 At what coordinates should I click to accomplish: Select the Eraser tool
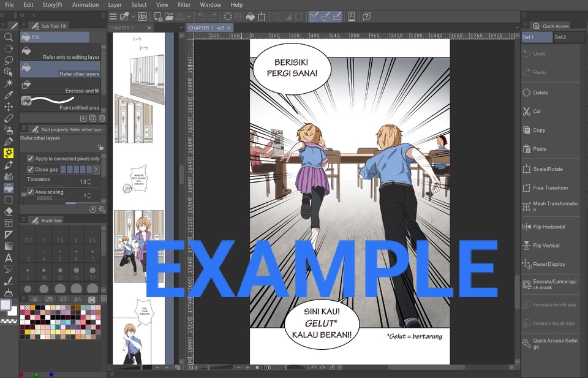(x=9, y=211)
